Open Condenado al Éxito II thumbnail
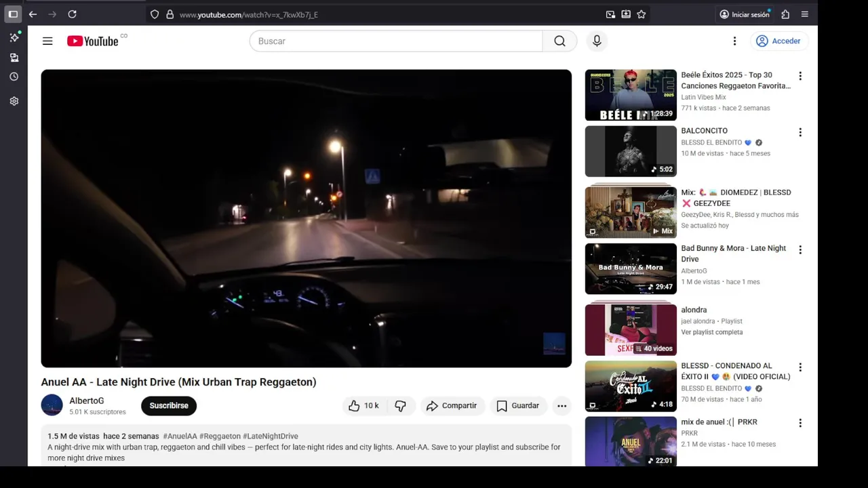The height and width of the screenshot is (488, 868). [x=631, y=386]
